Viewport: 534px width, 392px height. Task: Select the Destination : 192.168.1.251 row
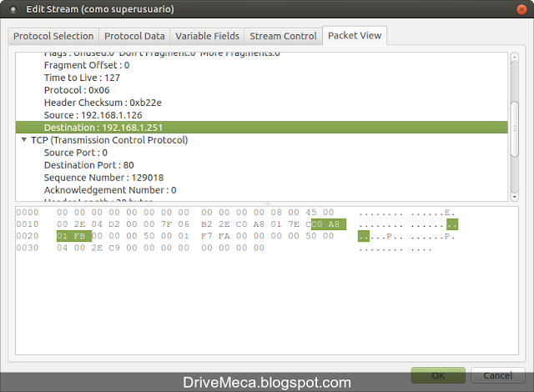click(261, 128)
